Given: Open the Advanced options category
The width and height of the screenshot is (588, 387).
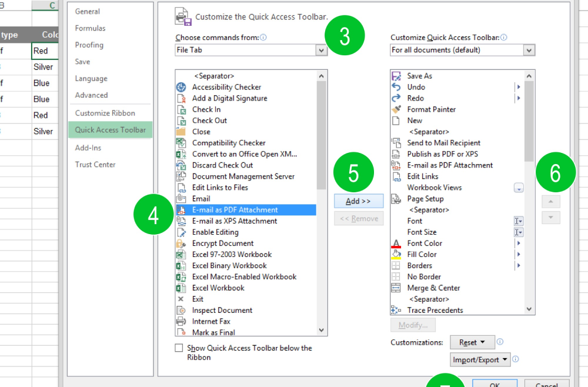Looking at the screenshot, I should pyautogui.click(x=91, y=95).
